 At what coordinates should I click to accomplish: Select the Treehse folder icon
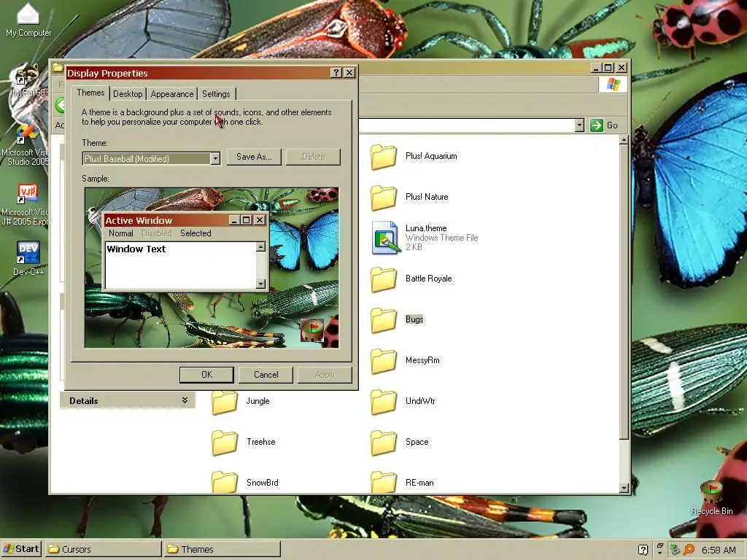coord(225,443)
